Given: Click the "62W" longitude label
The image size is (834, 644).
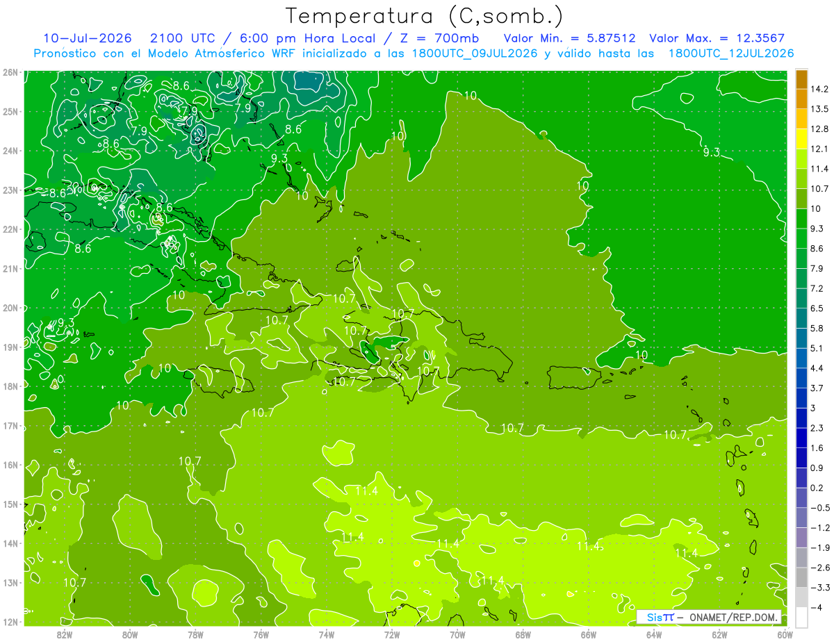Looking at the screenshot, I should tap(719, 634).
